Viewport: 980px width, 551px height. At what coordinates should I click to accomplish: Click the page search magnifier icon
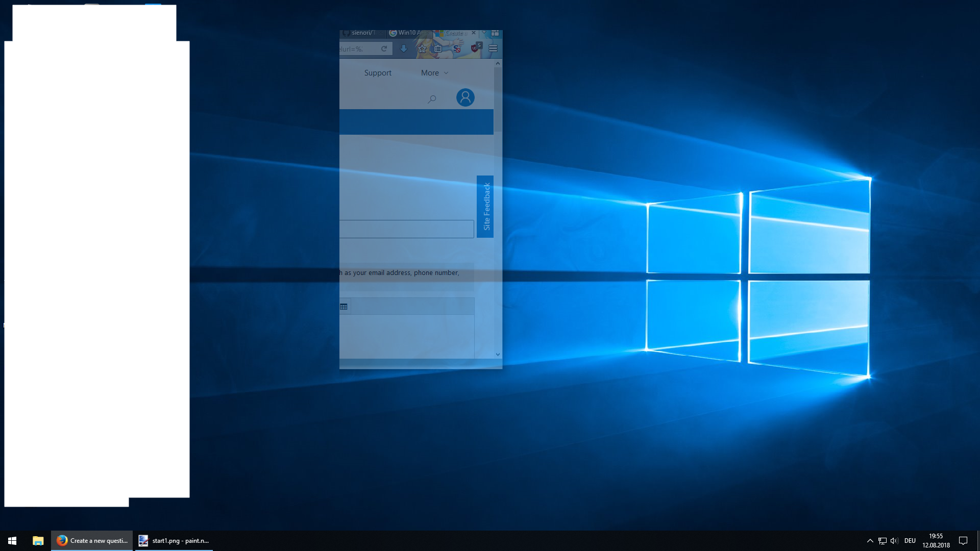(432, 99)
